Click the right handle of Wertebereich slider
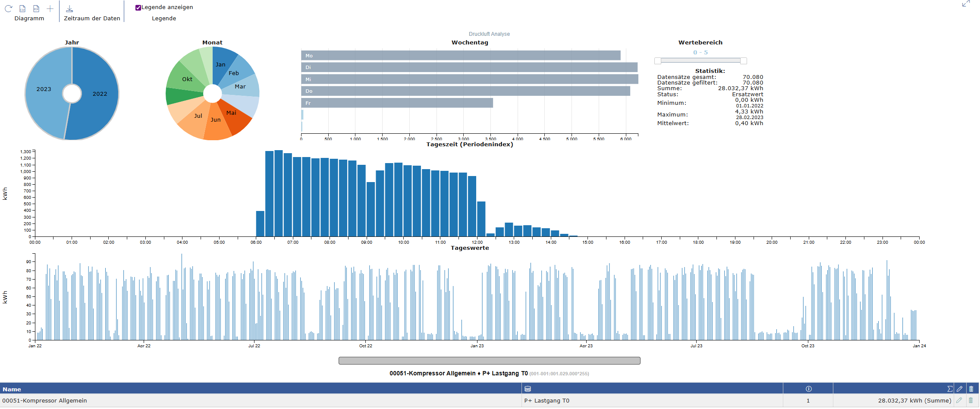Viewport: 980px width, 409px height. pyautogui.click(x=743, y=61)
